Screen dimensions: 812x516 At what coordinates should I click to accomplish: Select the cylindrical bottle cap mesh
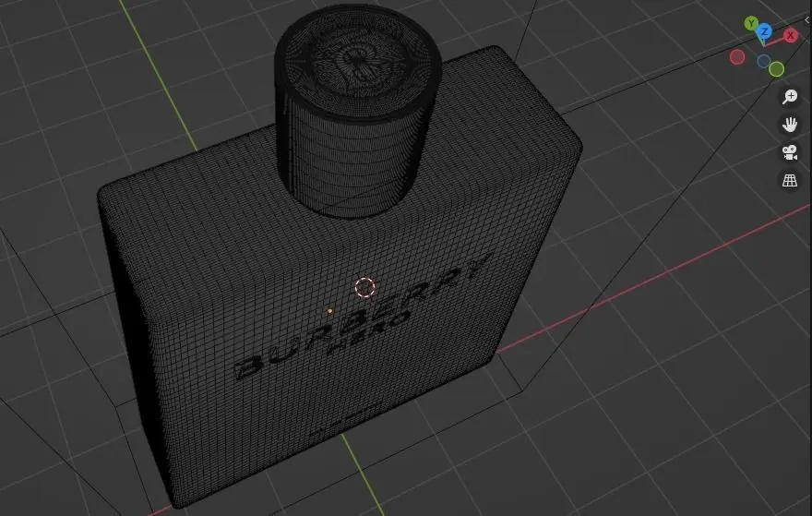[x=357, y=112]
